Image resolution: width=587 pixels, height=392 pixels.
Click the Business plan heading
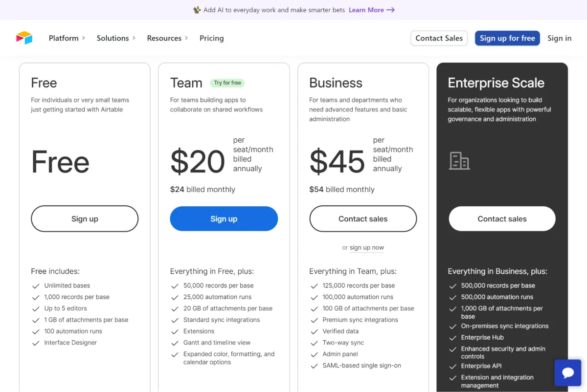[x=336, y=83]
